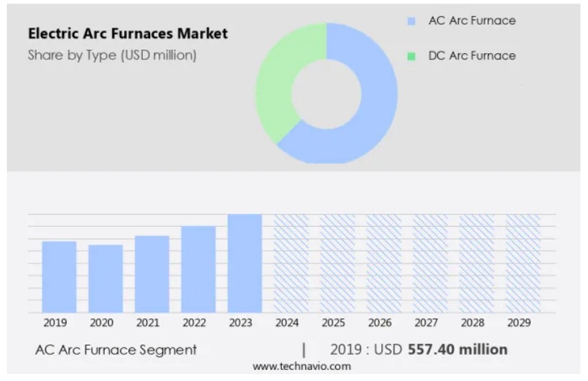Select the hatched 2026 forecast bar
Screen dimensions: 588x381
(384, 263)
